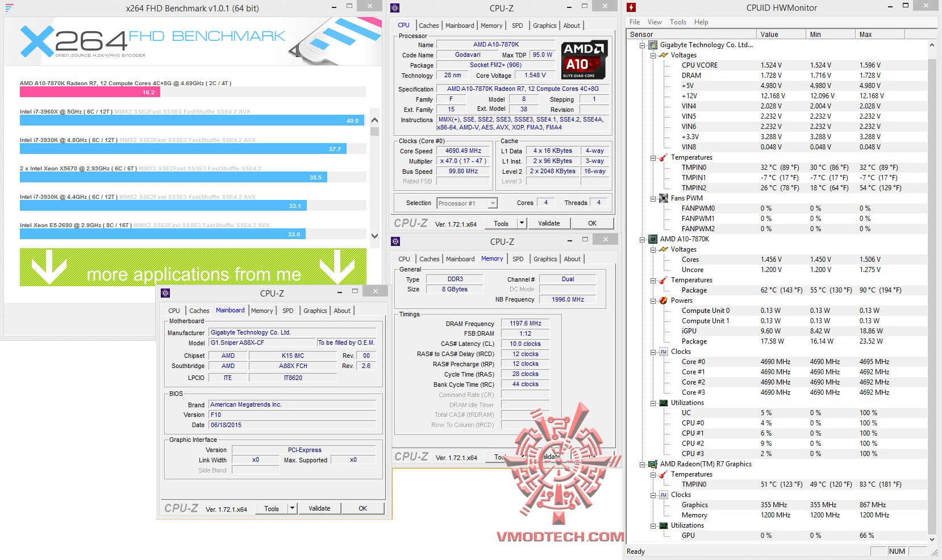Click the Tools button in CPU-Z Mainboard window
Image resolution: width=942 pixels, height=560 pixels.
click(x=272, y=508)
